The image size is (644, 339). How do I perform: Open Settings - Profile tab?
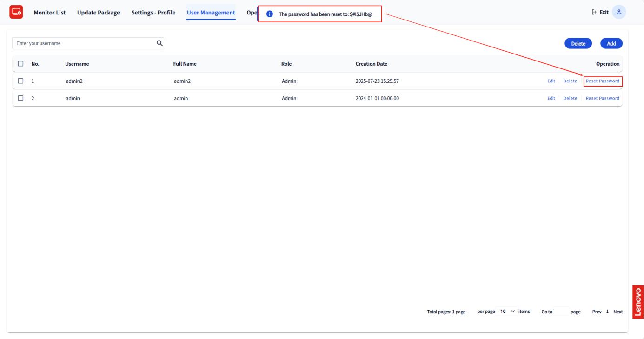153,12
